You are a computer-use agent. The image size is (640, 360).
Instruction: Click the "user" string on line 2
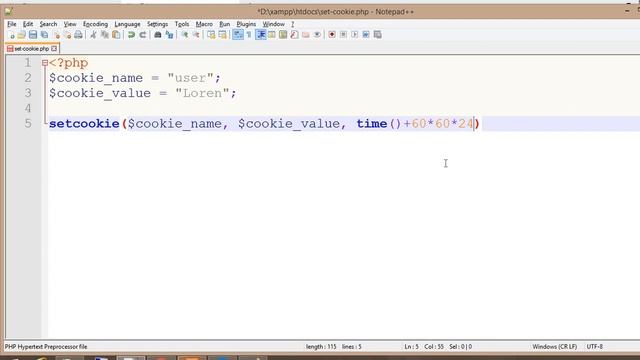click(x=191, y=78)
